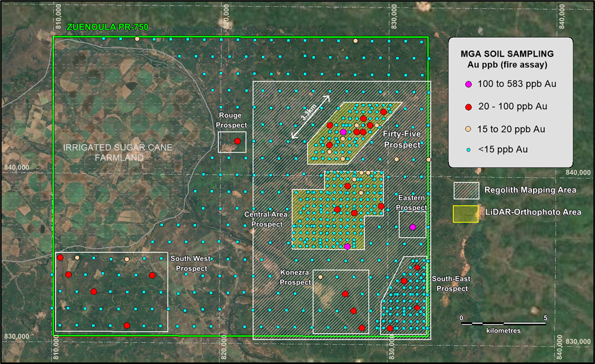Select the red sample dot inside Rouge Prospect box
This screenshot has width=595, height=364.
[x=237, y=141]
